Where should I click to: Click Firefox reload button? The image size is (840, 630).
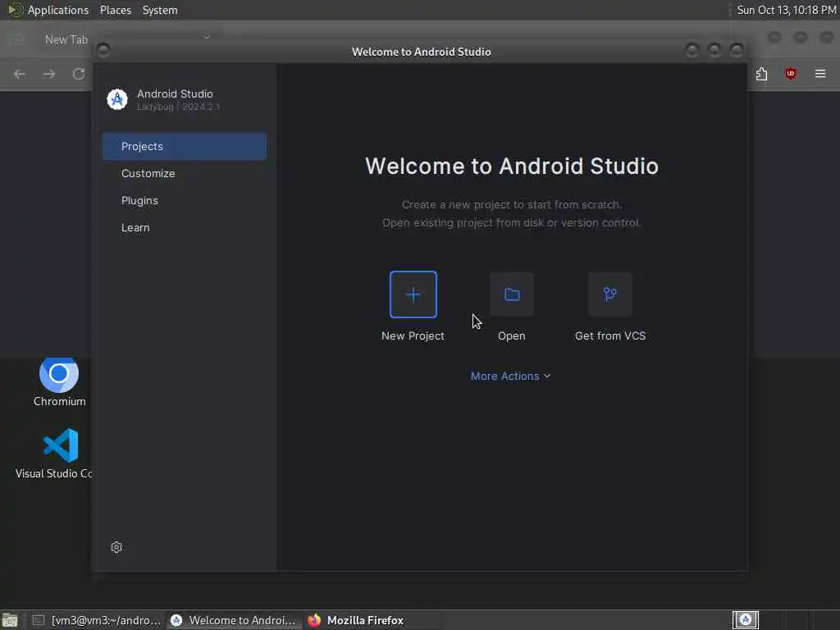click(79, 74)
